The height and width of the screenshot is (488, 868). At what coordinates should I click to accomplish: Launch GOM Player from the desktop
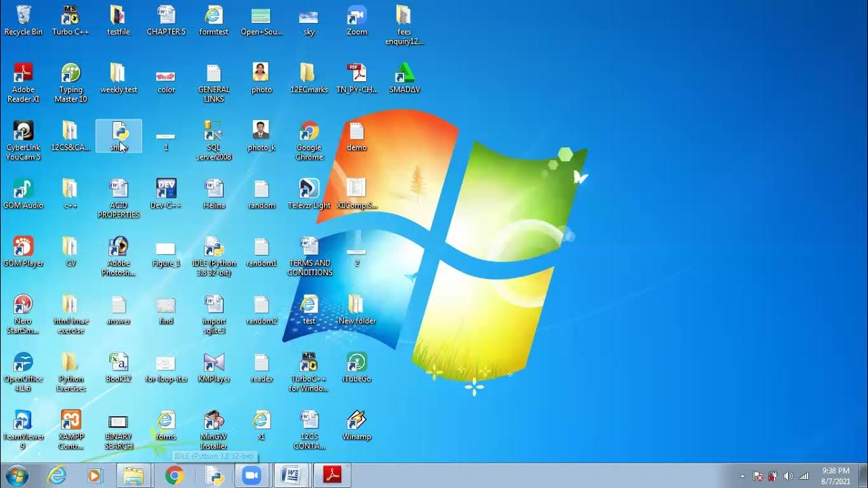23,251
